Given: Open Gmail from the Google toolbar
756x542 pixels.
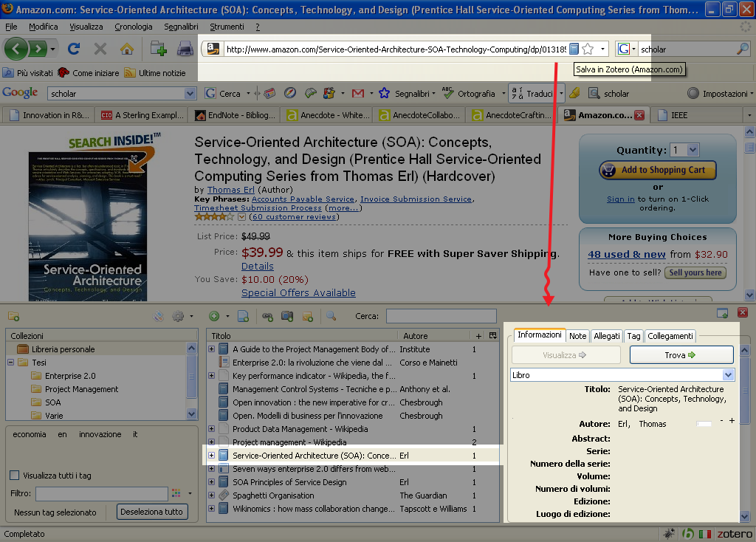Looking at the screenshot, I should tap(358, 94).
